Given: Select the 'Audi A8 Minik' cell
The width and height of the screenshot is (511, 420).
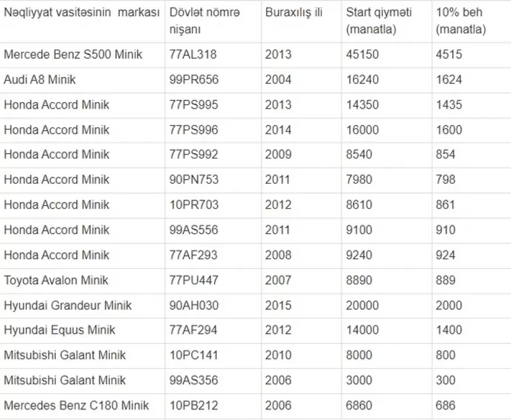Looking at the screenshot, I should [40, 79].
